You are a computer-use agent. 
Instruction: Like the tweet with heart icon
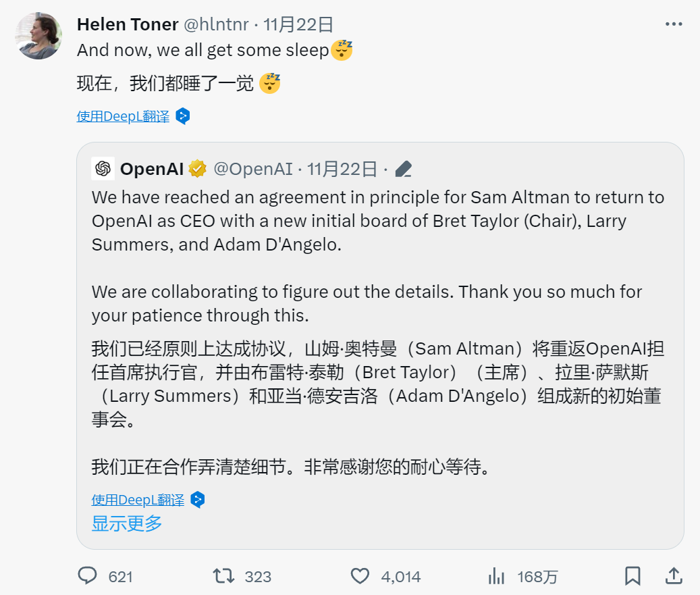pyautogui.click(x=360, y=576)
